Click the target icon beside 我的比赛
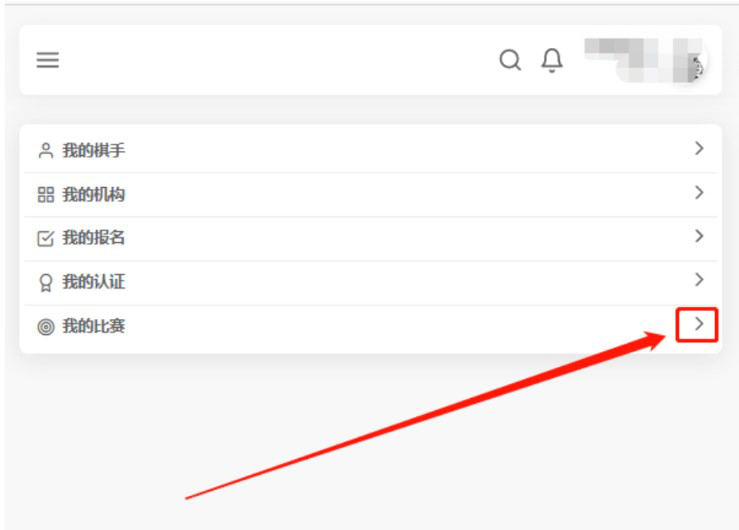Screen dimensions: 739x530 (x=46, y=326)
